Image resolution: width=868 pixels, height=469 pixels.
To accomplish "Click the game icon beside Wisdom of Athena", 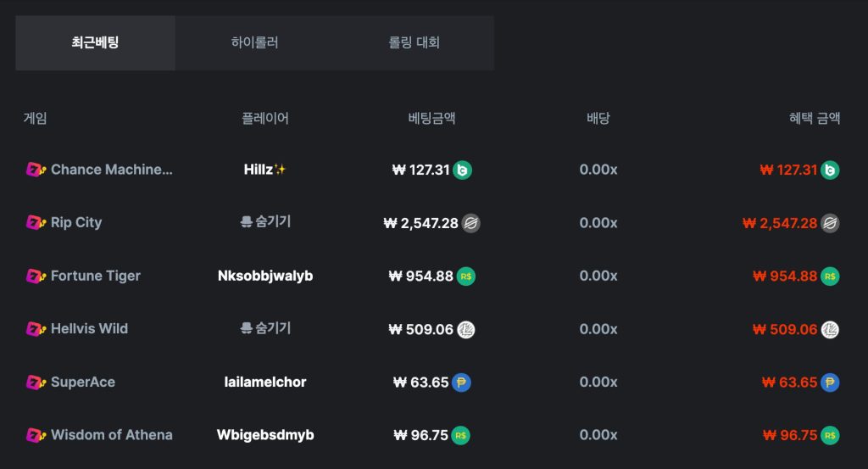I will (36, 435).
